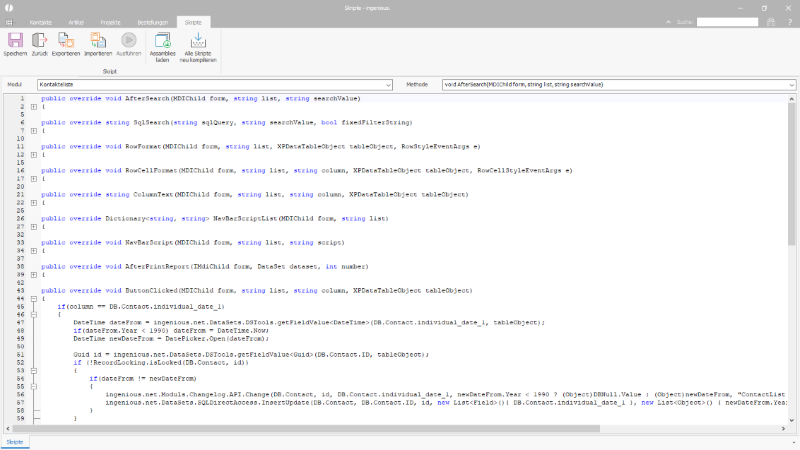Expand the NavBarScriptList fold on line 27
This screenshot has width=800, height=450.
(x=34, y=227)
